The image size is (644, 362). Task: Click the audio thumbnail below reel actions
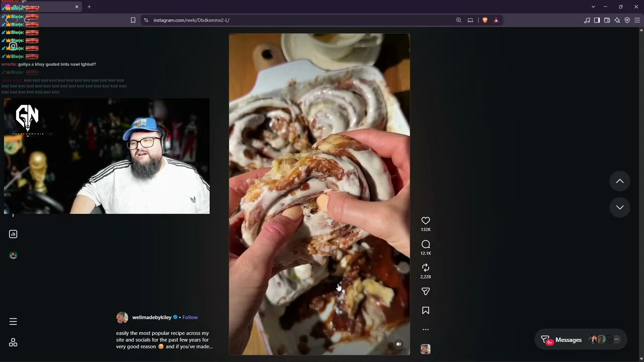(426, 349)
